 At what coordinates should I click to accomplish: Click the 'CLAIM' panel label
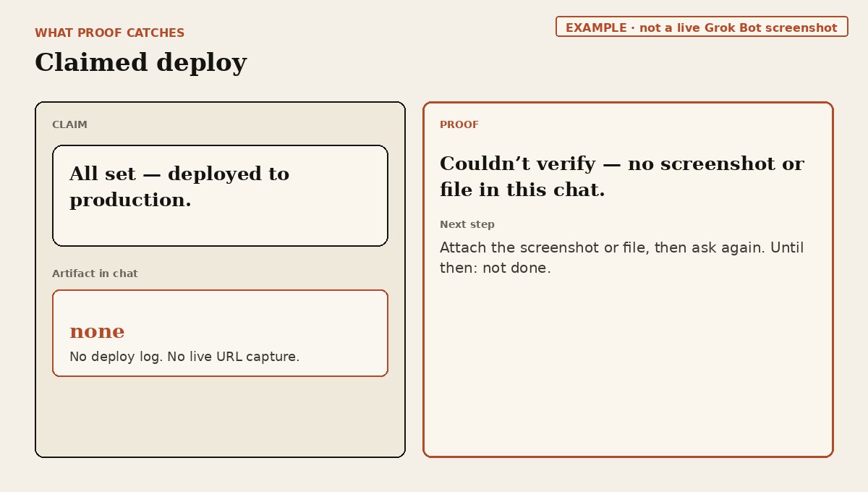point(69,124)
